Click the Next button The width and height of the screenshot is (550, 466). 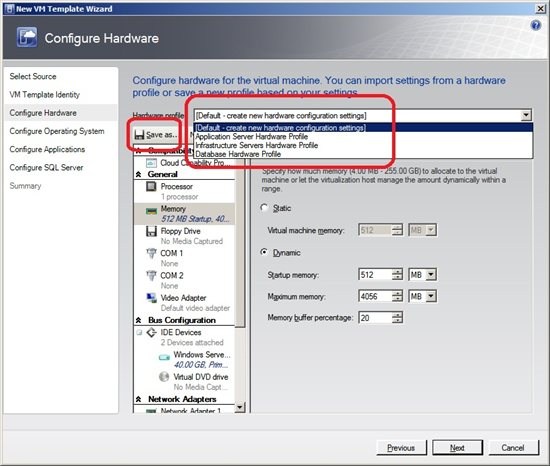coord(457,448)
